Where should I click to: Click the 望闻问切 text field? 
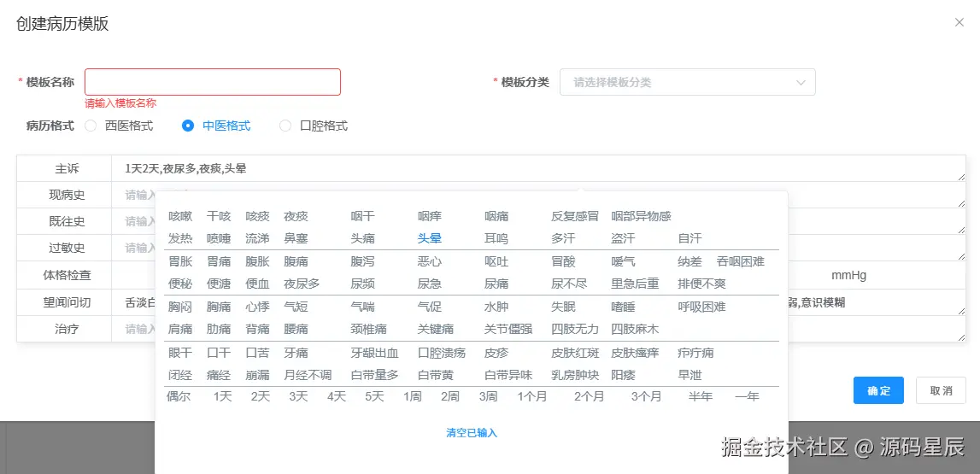click(x=538, y=303)
